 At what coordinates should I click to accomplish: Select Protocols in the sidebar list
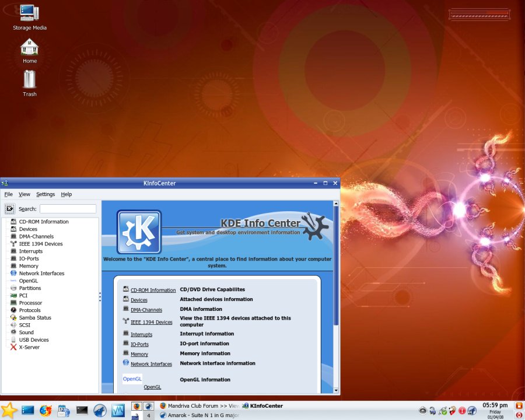30,310
